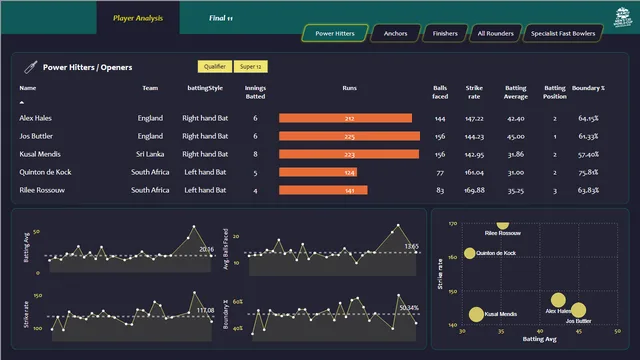640x360 pixels.
Task: Select the Power Hitters category button
Action: [x=335, y=33]
